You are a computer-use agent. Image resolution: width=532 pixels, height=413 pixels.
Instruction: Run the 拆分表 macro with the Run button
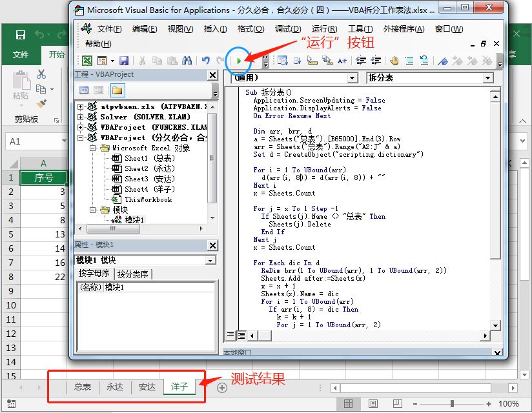[x=240, y=60]
